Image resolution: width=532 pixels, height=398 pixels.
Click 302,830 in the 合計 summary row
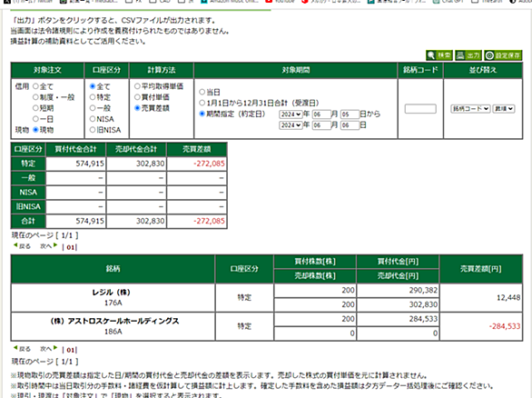point(151,221)
